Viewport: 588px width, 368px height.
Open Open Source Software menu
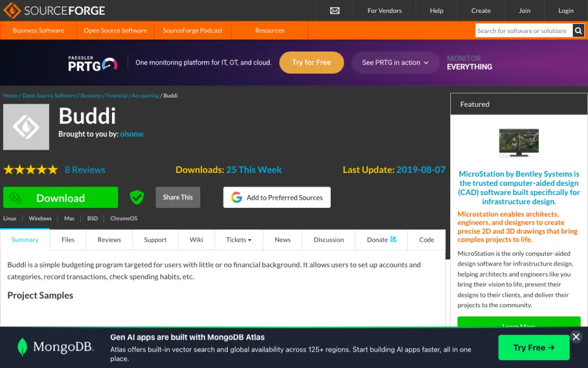click(115, 31)
